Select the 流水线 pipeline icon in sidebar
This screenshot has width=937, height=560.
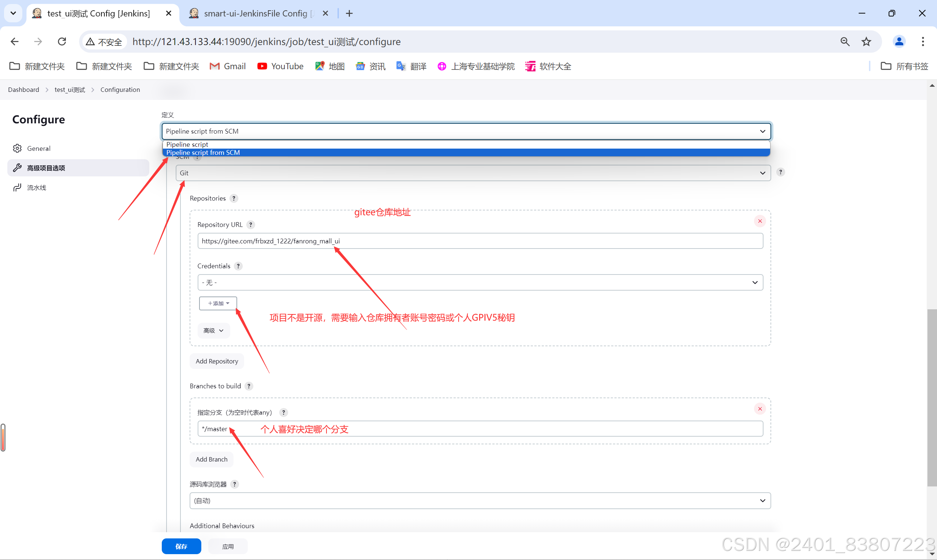coord(17,187)
